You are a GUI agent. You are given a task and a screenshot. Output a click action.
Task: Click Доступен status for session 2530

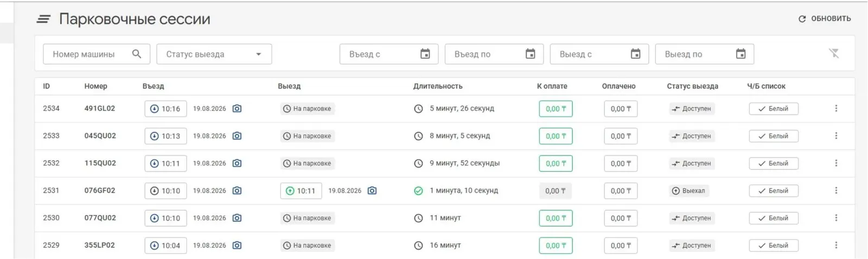tap(692, 218)
